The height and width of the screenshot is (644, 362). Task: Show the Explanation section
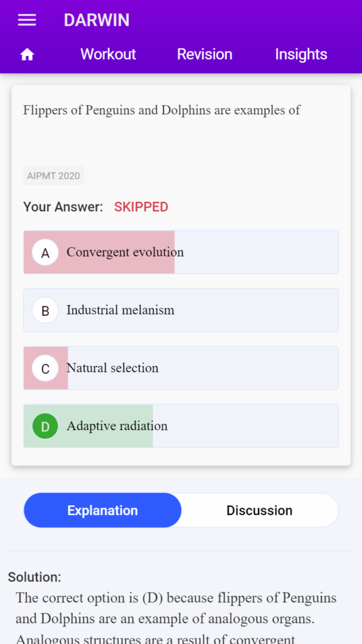tap(102, 511)
